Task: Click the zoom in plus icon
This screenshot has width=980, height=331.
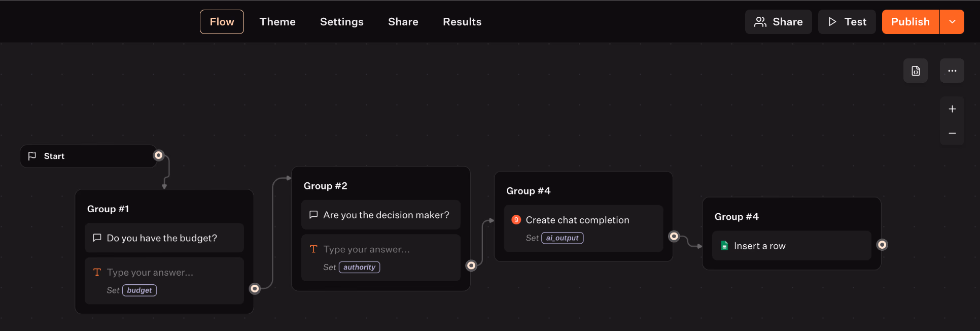Action: 952,109
